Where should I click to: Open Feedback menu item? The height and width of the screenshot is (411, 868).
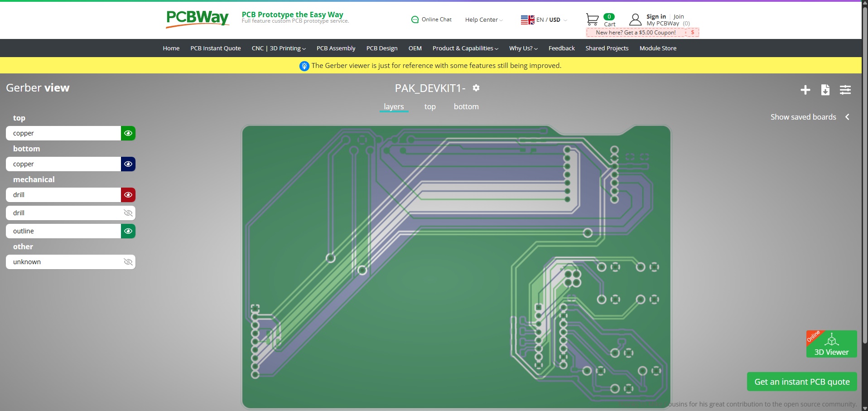point(561,48)
